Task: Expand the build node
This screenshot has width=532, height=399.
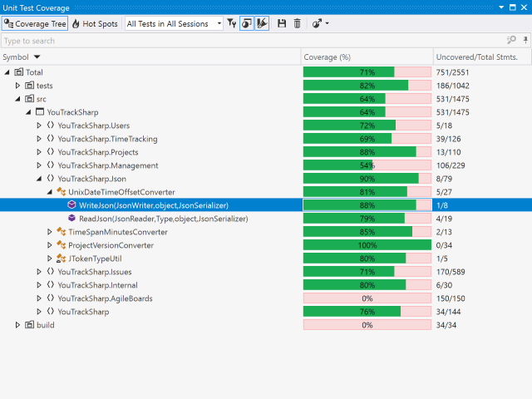Action: point(18,325)
